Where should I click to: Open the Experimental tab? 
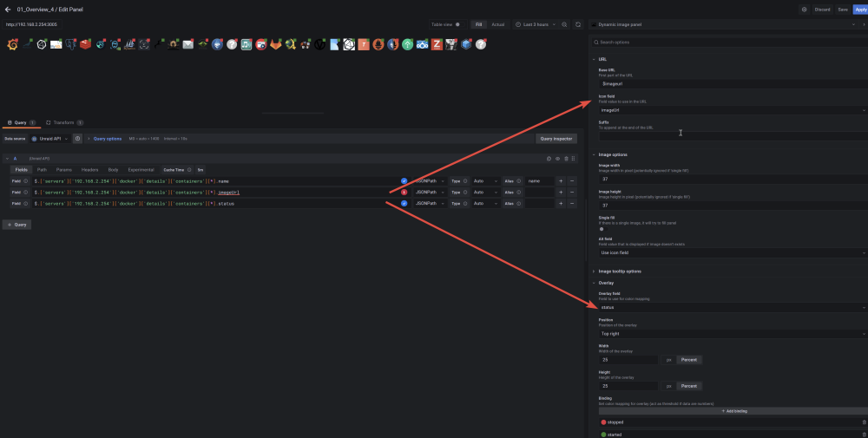[x=141, y=170]
